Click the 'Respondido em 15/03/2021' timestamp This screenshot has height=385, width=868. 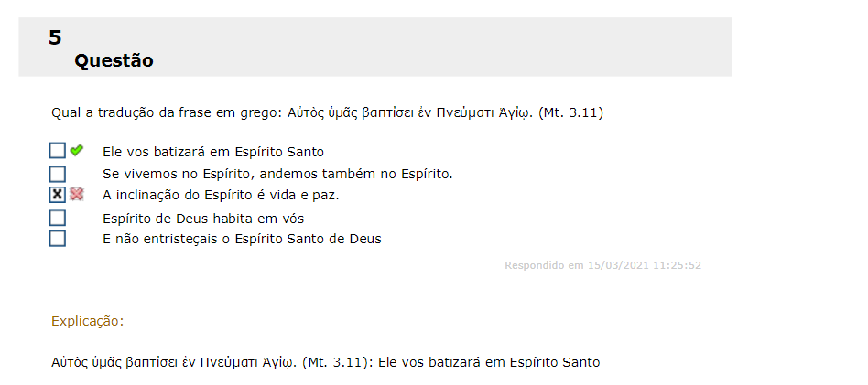coord(602,266)
